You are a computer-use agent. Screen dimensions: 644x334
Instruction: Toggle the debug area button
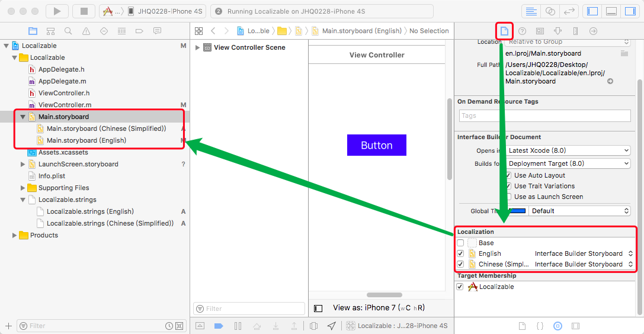pos(611,11)
